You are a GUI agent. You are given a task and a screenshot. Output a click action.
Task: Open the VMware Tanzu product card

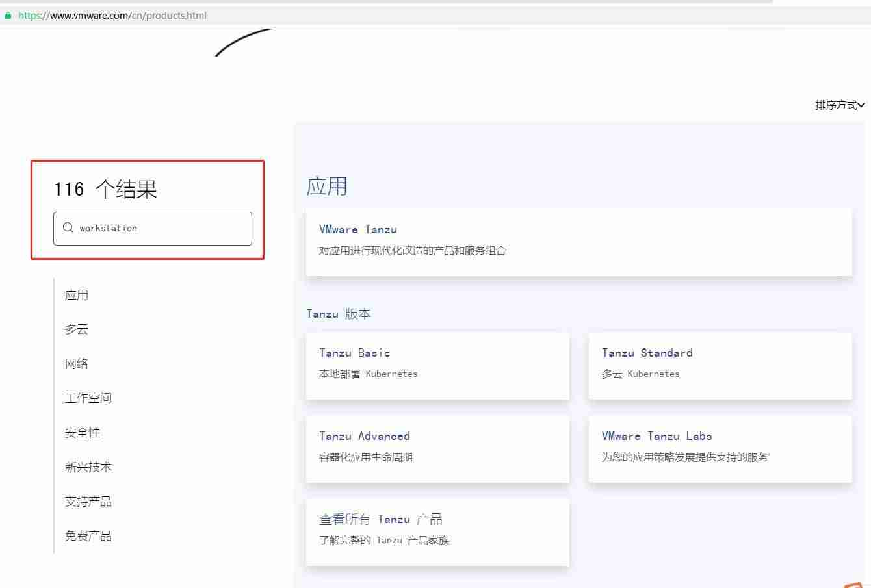click(578, 242)
